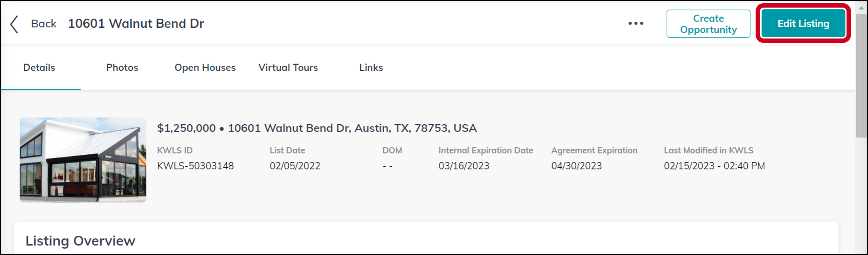Click the KWLS ID value KWLS-50303148

coord(195,166)
